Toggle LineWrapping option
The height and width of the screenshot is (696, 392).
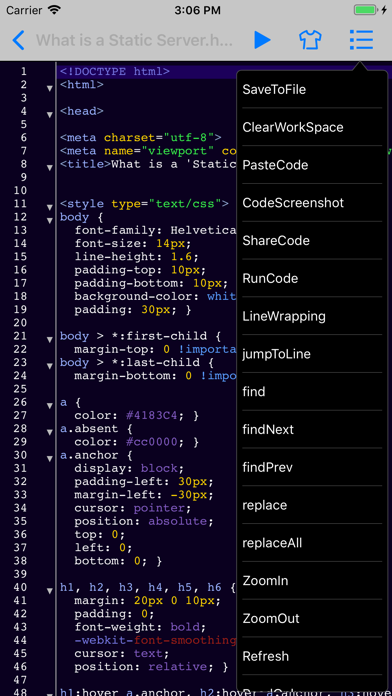312,316
